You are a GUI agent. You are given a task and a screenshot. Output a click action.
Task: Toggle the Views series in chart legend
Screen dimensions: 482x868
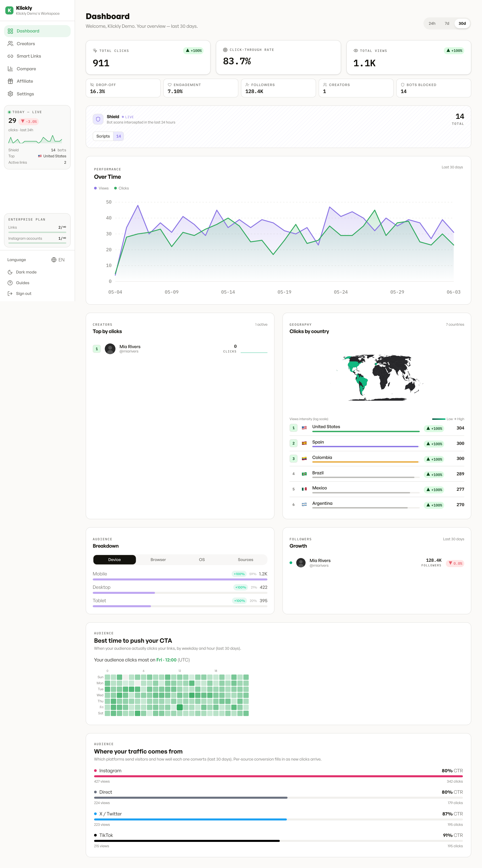(101, 188)
